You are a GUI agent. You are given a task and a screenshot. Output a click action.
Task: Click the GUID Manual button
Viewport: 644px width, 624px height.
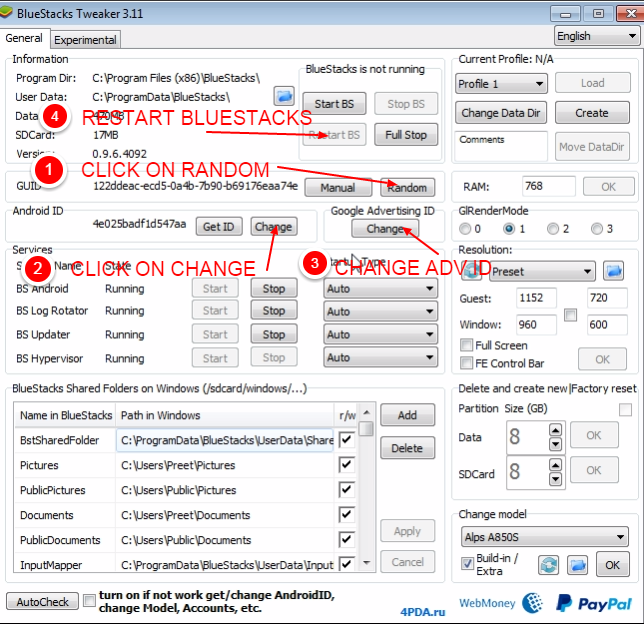(338, 188)
